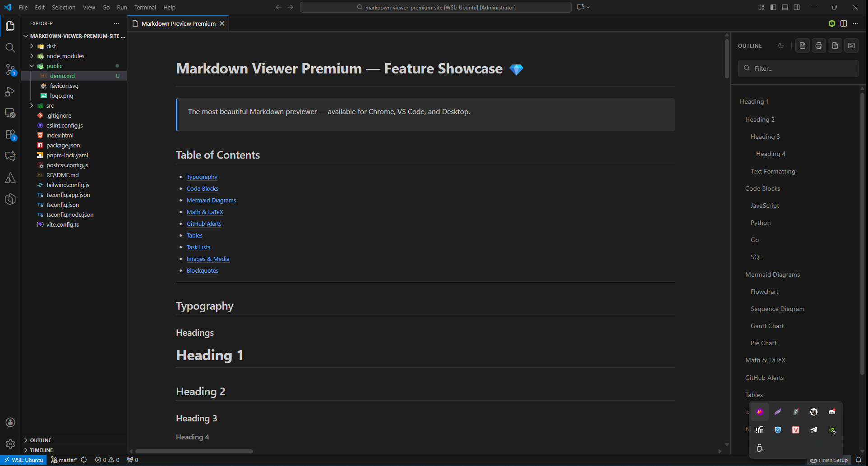Click the NVIDIA icon in the tray popup
This screenshot has height=466, width=868.
(x=832, y=430)
